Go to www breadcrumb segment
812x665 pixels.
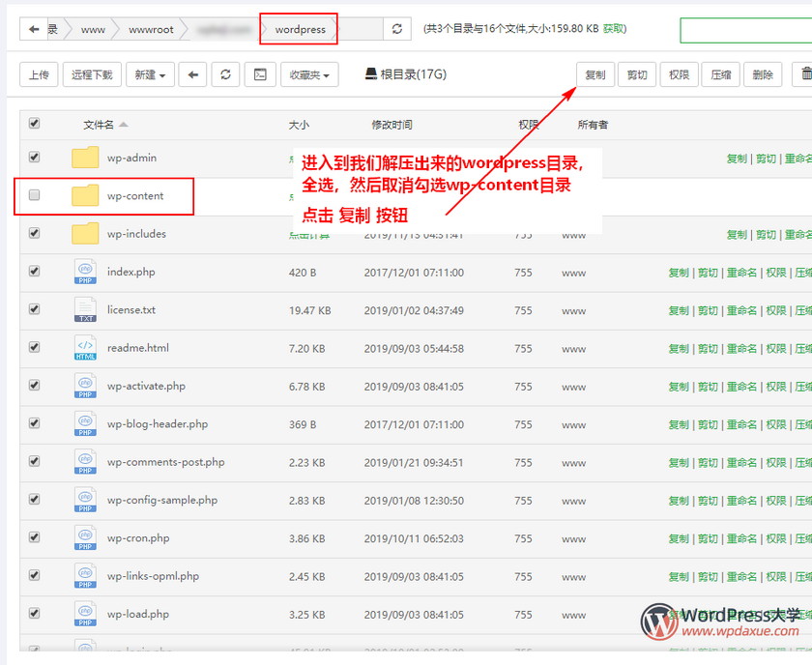tap(93, 30)
